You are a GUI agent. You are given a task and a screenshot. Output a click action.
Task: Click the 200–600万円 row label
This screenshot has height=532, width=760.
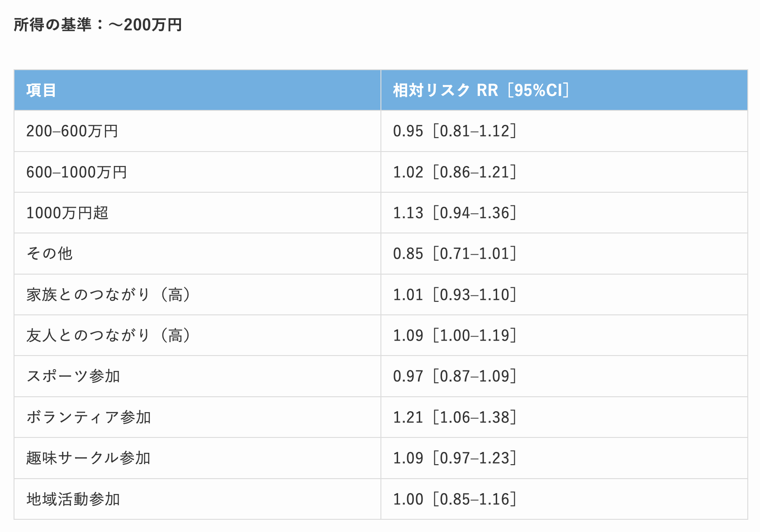tap(72, 131)
